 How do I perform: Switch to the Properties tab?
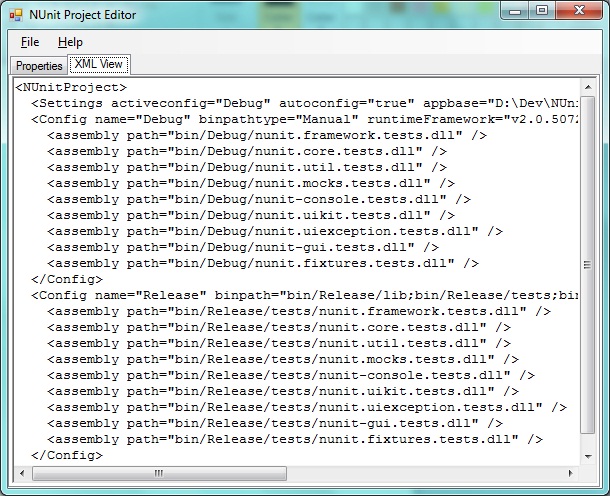tap(39, 66)
